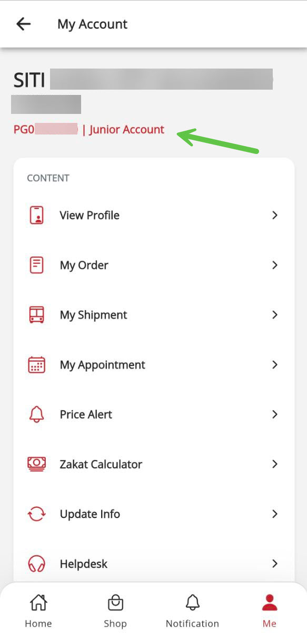Image resolution: width=307 pixels, height=644 pixels.
Task: Tap the Price Alert bell icon
Action: point(36,415)
